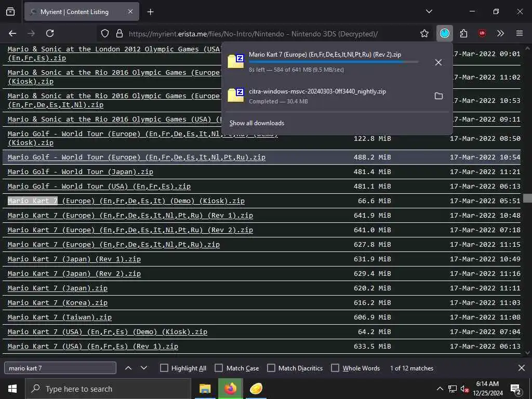Image resolution: width=532 pixels, height=399 pixels.
Task: Open Mario Kart 7 (Europe) (Rev 2).zip link
Action: coord(130,230)
